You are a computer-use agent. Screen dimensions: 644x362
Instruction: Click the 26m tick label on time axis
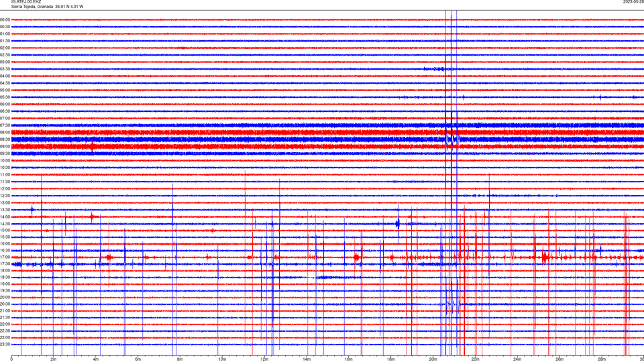(559, 359)
